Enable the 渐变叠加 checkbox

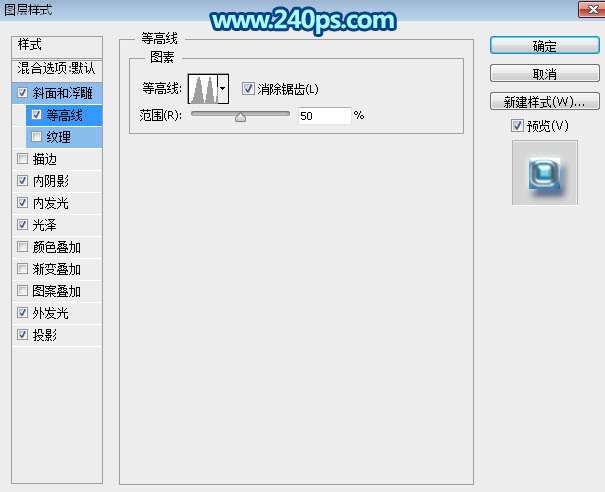coord(22,269)
